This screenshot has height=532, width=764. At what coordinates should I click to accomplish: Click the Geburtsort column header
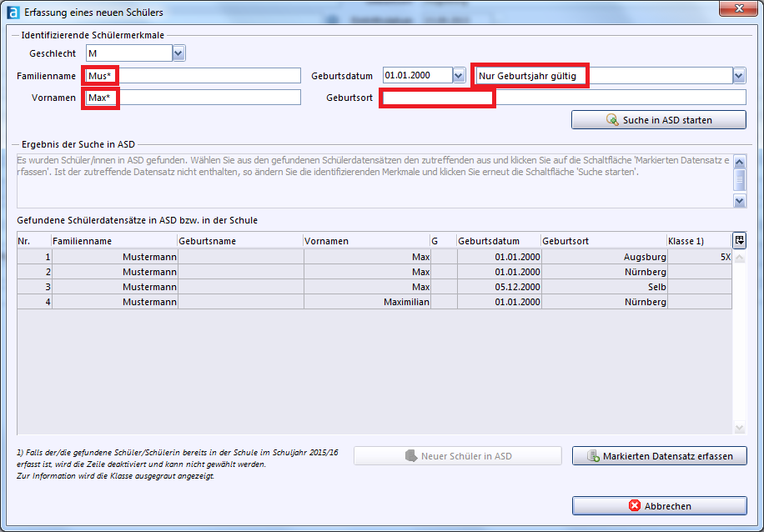[x=602, y=241]
